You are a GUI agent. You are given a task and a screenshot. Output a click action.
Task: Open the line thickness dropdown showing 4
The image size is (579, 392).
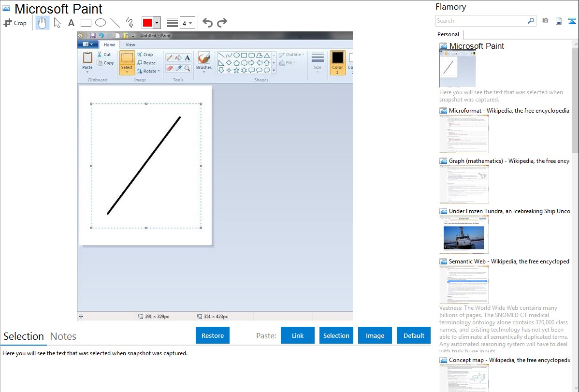click(187, 23)
